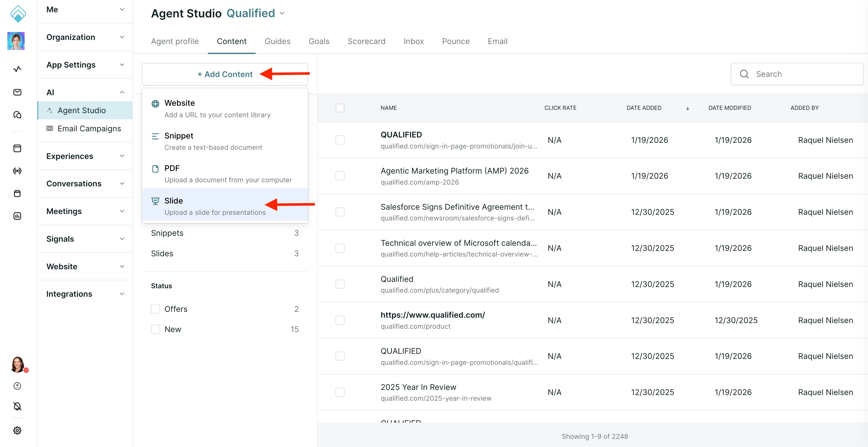Open the mail envelope icon in left rail
The image size is (868, 447).
[x=17, y=92]
